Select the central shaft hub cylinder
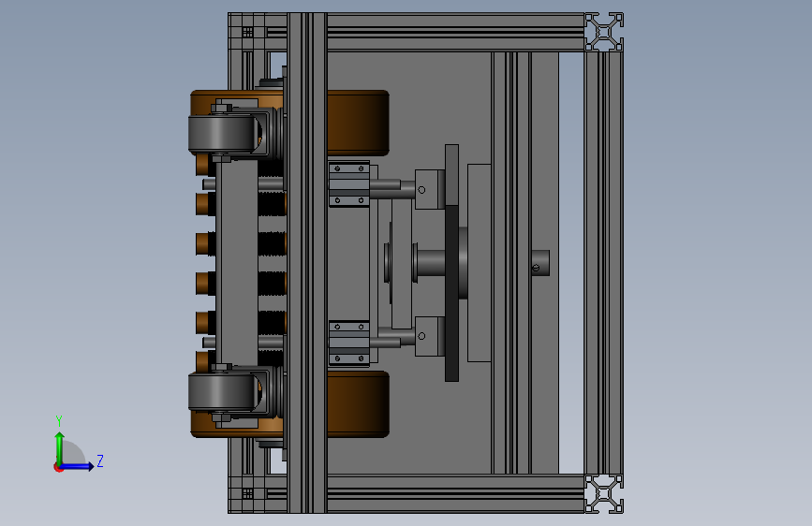This screenshot has height=526, width=812. pos(431,263)
